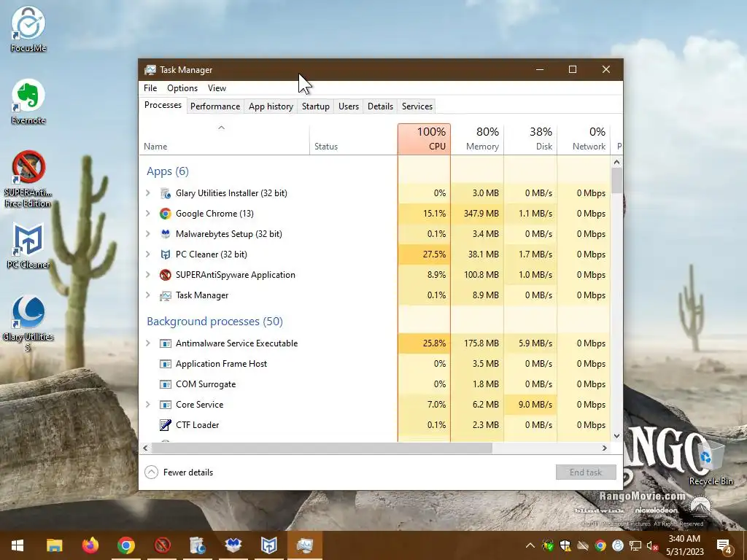Open File Explorer from the taskbar
The width and height of the screenshot is (747, 560).
tap(54, 545)
